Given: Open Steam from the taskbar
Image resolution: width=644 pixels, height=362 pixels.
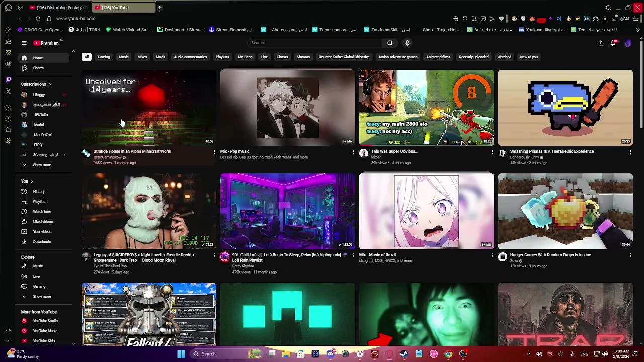Looking at the screenshot, I should pyautogui.click(x=404, y=354).
